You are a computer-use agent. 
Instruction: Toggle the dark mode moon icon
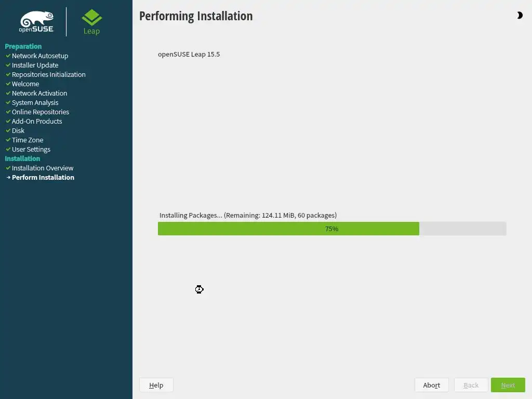point(520,15)
